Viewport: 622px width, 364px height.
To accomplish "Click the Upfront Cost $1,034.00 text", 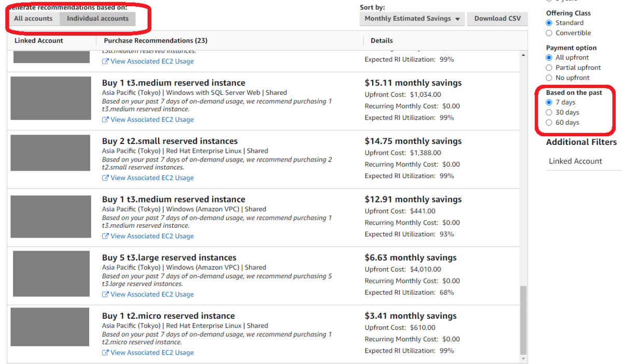I will pos(403,94).
